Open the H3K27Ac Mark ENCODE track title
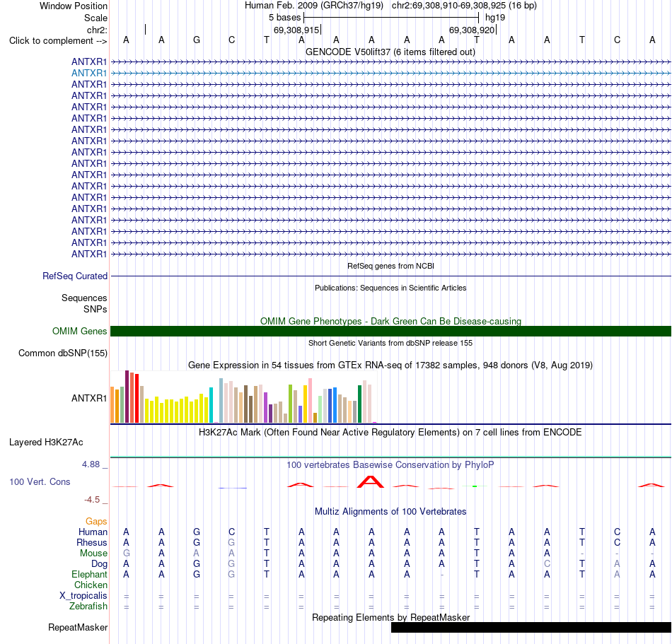672x644 pixels. 390,433
